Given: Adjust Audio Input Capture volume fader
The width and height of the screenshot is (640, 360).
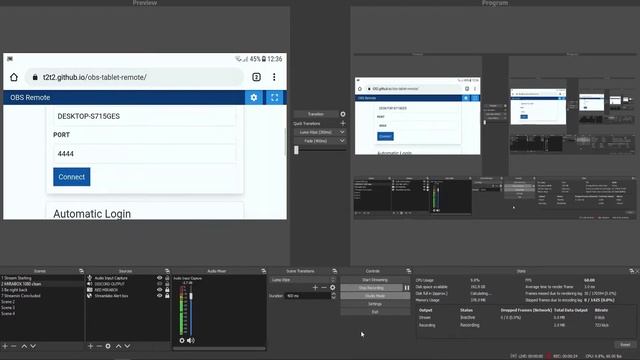Looking at the screenshot, I should point(191,296).
